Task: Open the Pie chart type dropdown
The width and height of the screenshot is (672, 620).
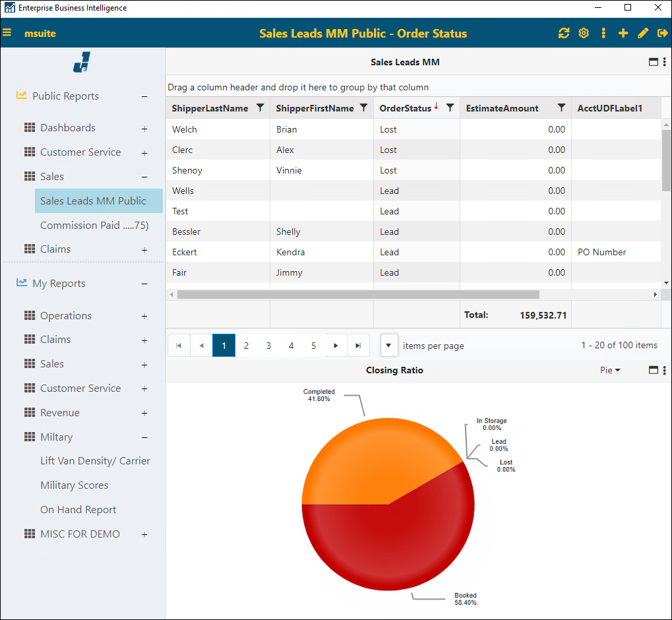Action: (x=609, y=370)
